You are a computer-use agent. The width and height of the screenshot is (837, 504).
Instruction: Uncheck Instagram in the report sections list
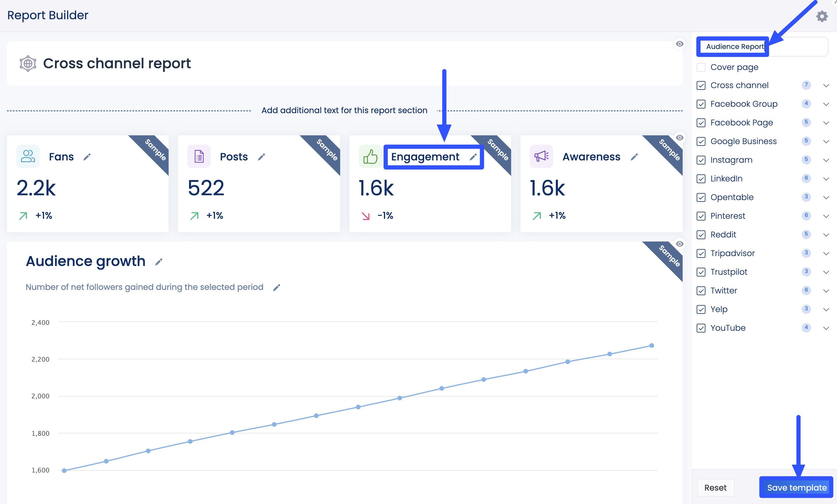[x=701, y=160]
